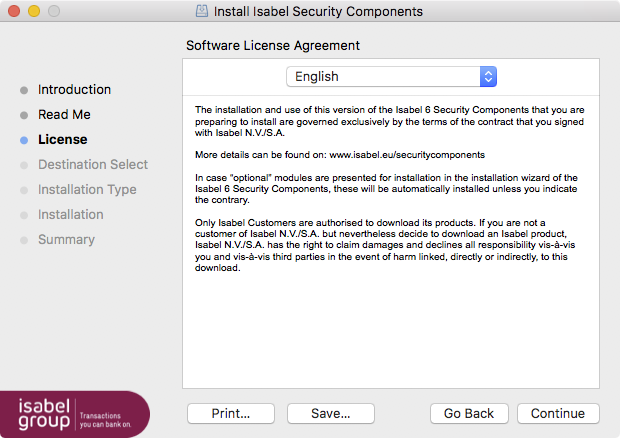
Task: Click the Read Me step bullet
Action: [24, 115]
